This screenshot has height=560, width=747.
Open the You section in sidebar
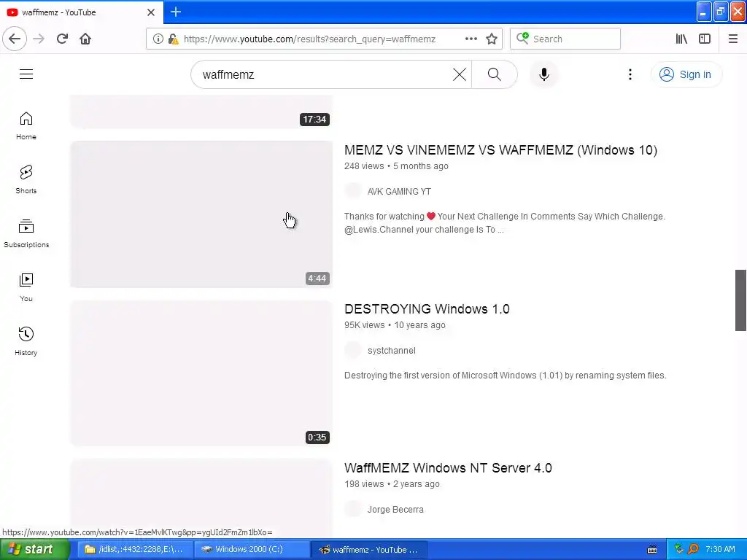[26, 287]
